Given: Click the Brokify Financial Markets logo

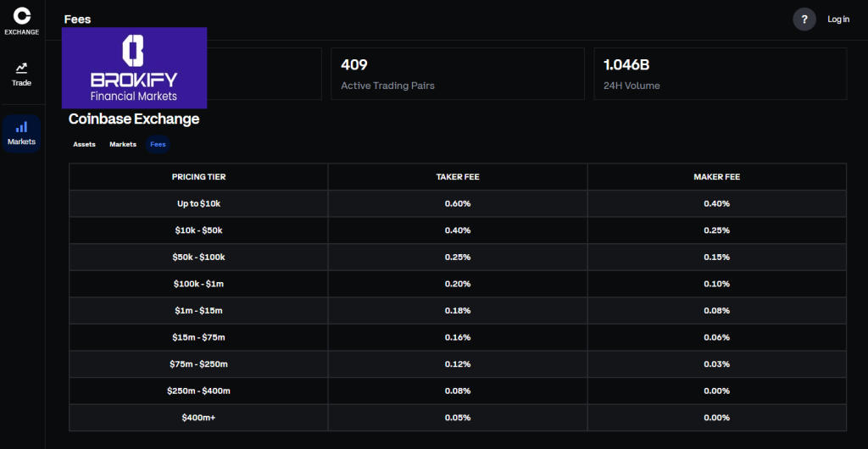Looking at the screenshot, I should 134,68.
